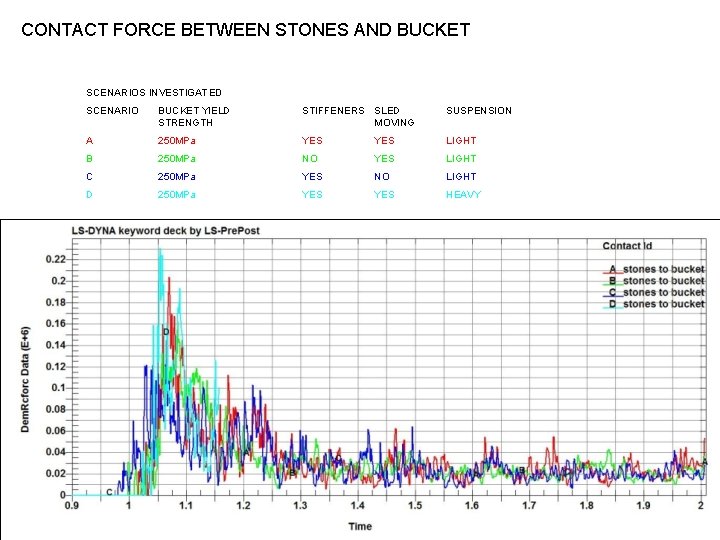
Task: Click the x-axis label 'Time'
Action: pyautogui.click(x=360, y=526)
